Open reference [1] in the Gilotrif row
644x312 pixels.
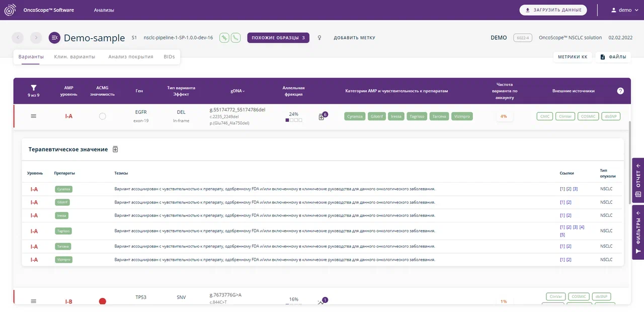click(x=562, y=202)
